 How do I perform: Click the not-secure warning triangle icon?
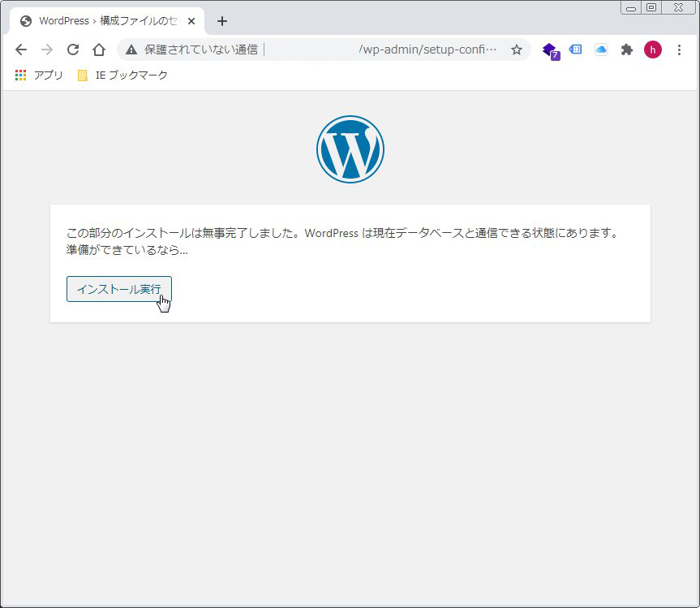(x=131, y=50)
